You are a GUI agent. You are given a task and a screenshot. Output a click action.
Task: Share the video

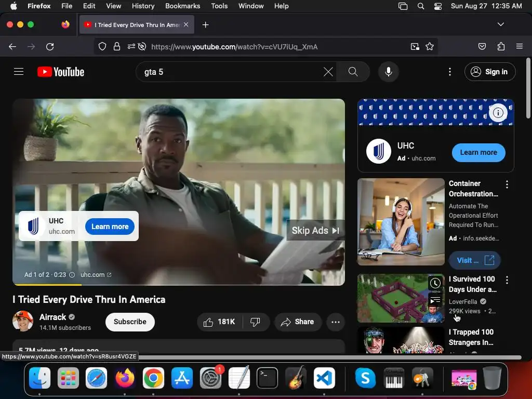pyautogui.click(x=298, y=322)
